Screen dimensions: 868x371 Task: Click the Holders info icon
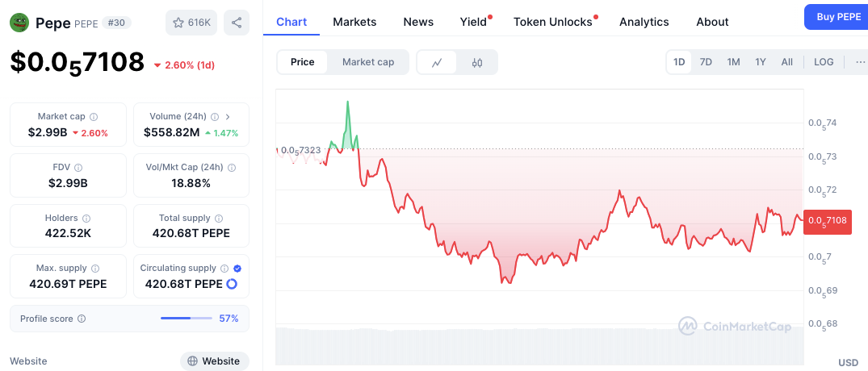tap(86, 219)
